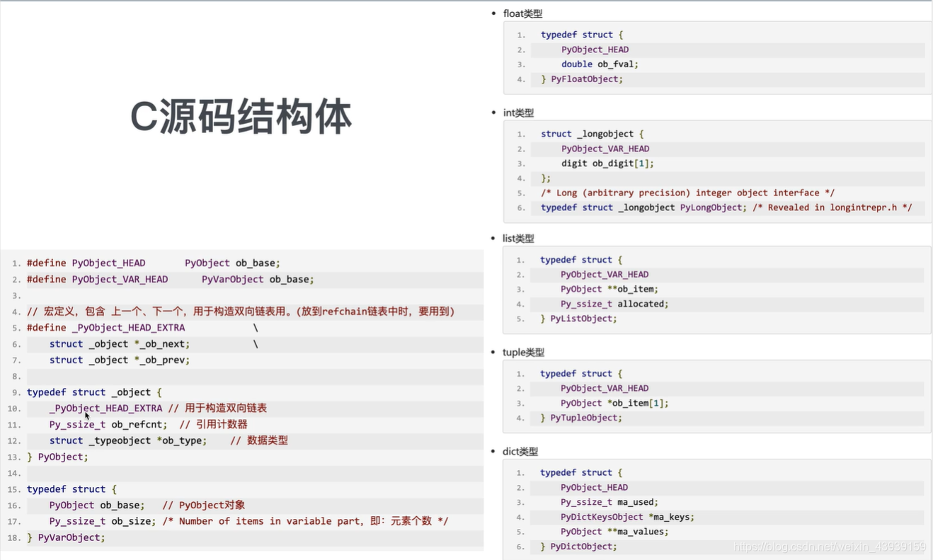Click 'PyObject_VAR_HEAD' in the list struct

(x=605, y=274)
